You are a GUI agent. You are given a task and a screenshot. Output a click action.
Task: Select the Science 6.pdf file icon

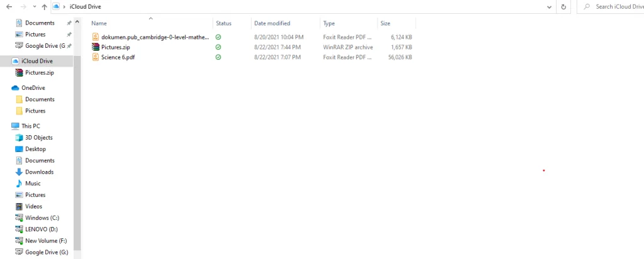coord(96,57)
